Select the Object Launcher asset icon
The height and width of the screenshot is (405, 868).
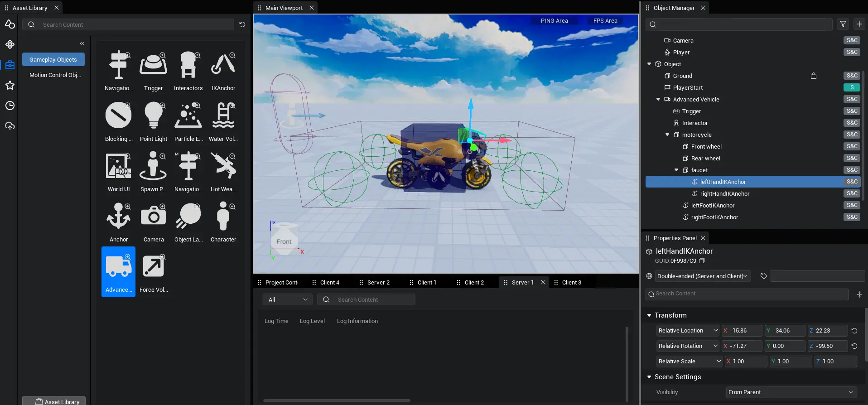click(x=188, y=216)
